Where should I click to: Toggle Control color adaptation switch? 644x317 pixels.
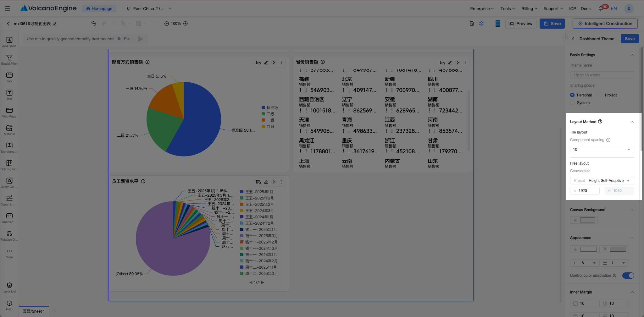pos(628,276)
